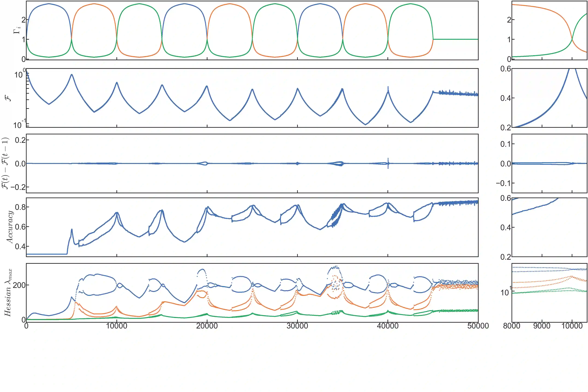Viewport: 588px width, 392px height.
Task: Click the first orange Γ curve peak
Action: click(x=94, y=4)
